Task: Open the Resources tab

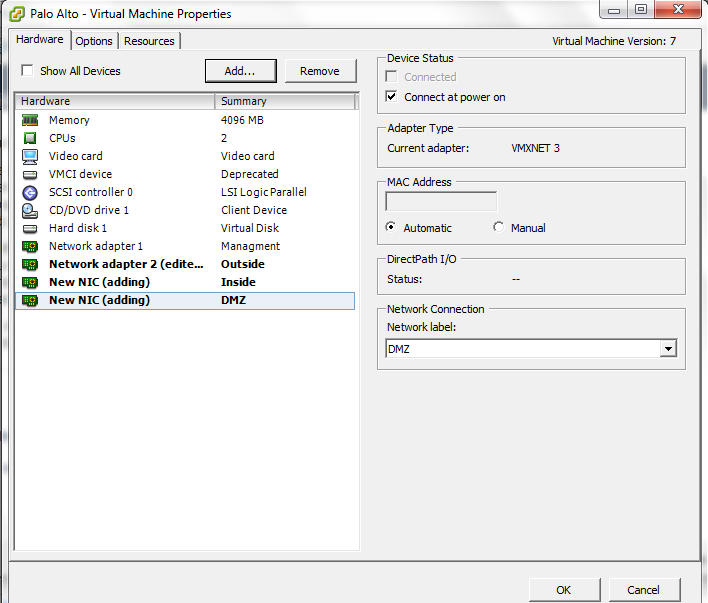Action: (149, 41)
